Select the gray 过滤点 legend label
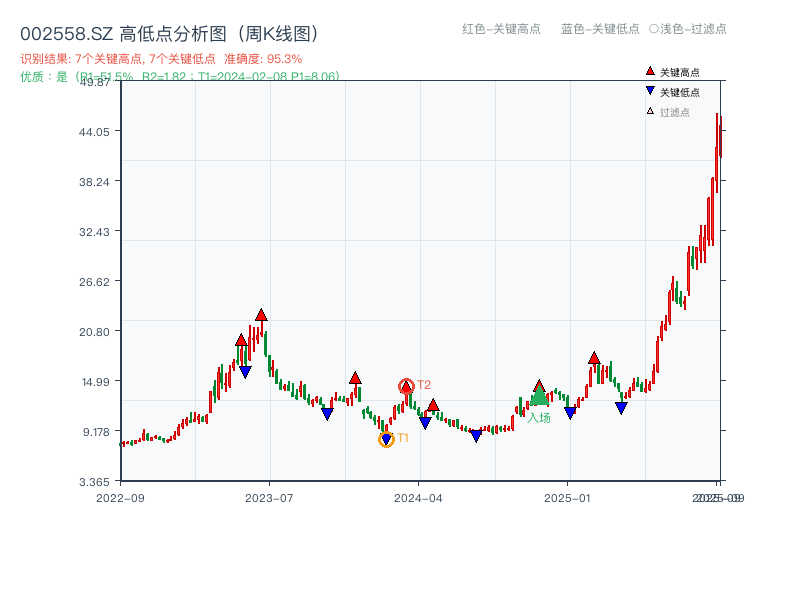800x600 pixels. click(674, 112)
